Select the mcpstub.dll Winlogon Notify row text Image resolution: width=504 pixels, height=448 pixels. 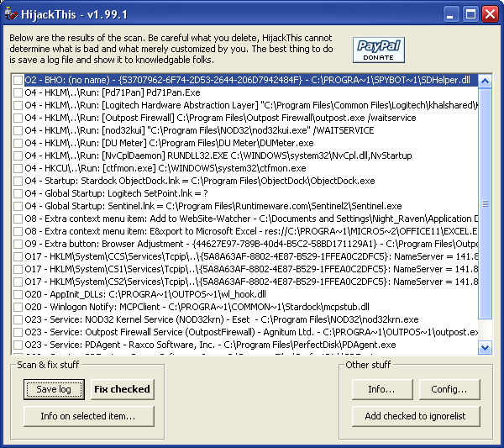coord(197,307)
